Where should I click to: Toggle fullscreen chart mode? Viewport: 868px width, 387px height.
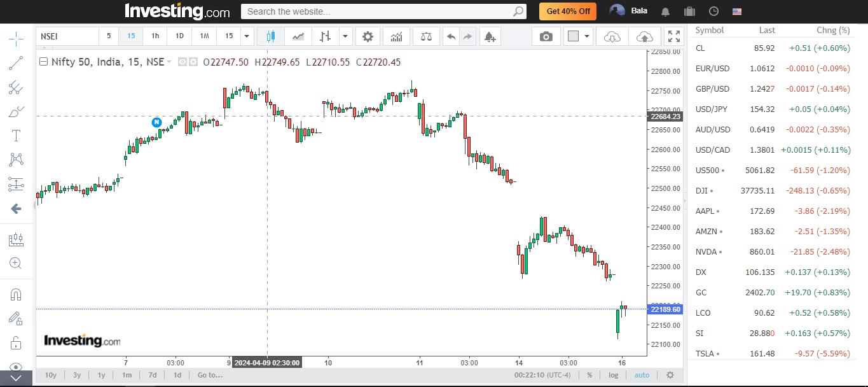coord(674,36)
